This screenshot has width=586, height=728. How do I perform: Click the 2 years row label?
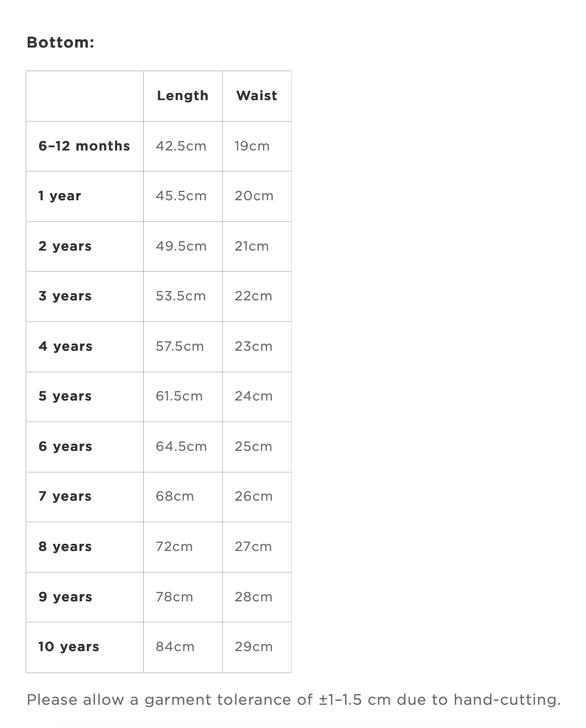65,246
